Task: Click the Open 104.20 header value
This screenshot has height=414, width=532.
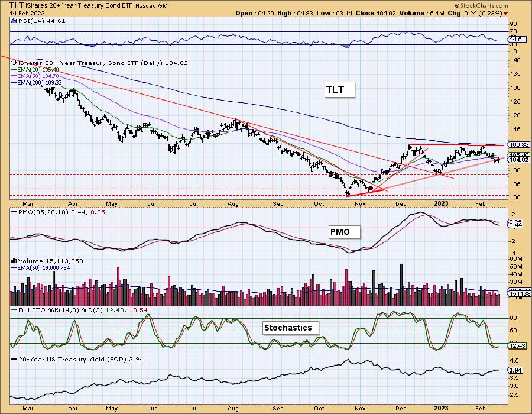Action: pos(254,13)
